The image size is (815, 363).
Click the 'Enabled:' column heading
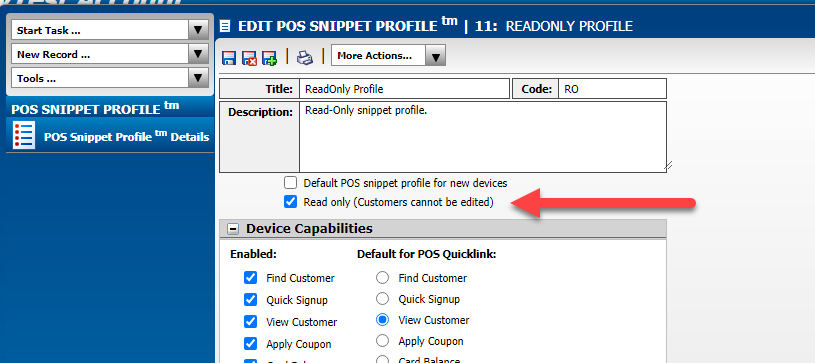[253, 254]
